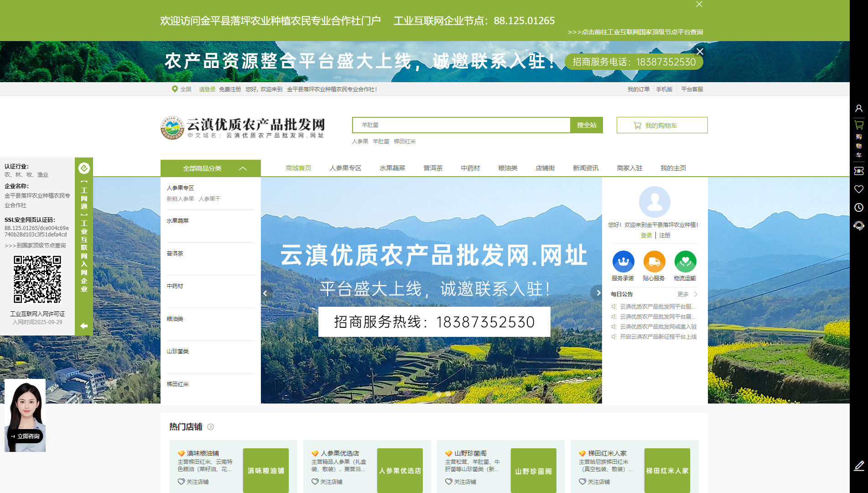Open the 店铺街 navigation tab
The width and height of the screenshot is (868, 493).
545,168
